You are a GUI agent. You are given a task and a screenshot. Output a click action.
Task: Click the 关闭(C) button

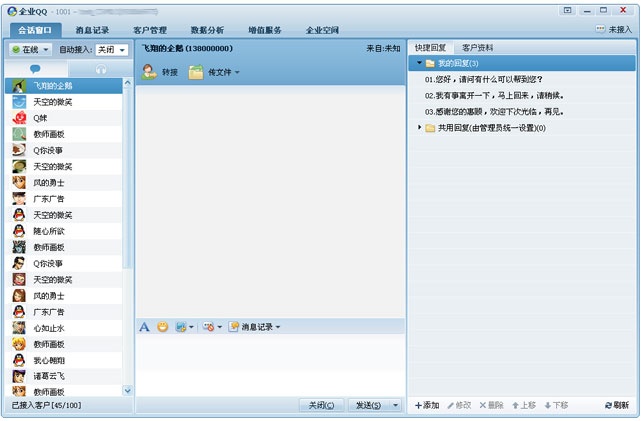321,405
